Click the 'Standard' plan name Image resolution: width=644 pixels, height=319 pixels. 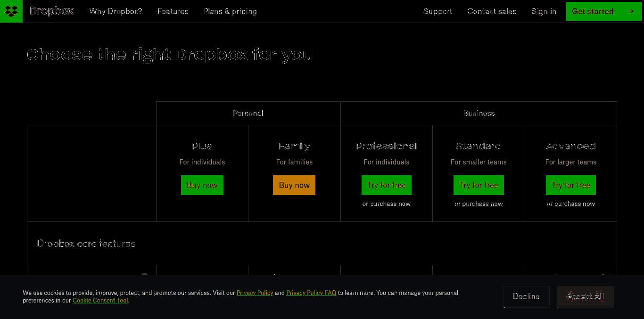click(479, 146)
